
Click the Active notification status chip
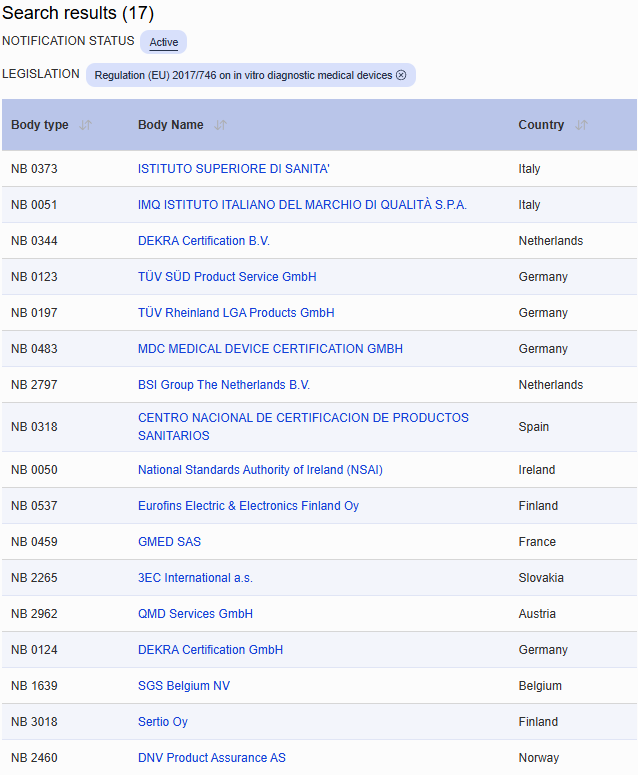click(164, 42)
